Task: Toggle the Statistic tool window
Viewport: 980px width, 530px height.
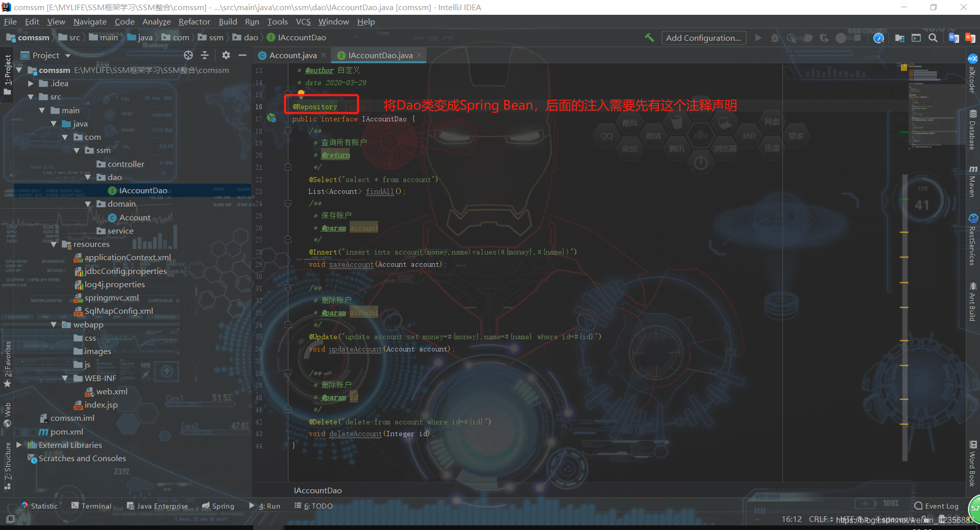Action: [39, 506]
